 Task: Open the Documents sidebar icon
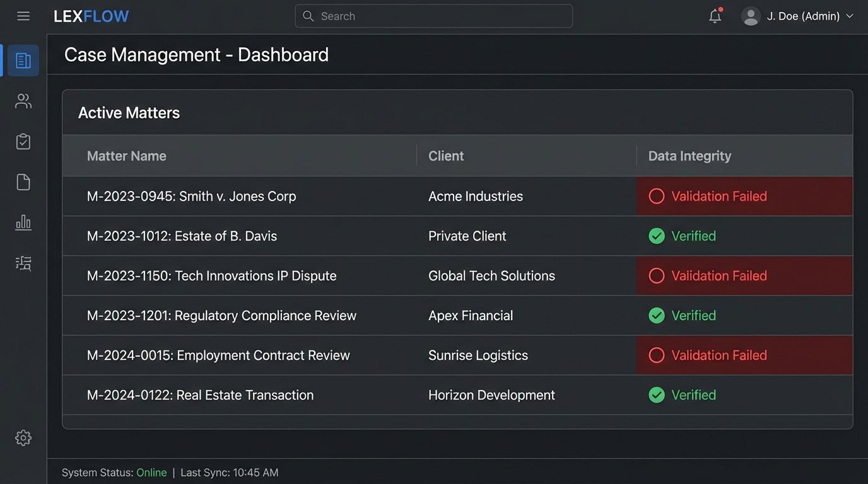point(23,181)
